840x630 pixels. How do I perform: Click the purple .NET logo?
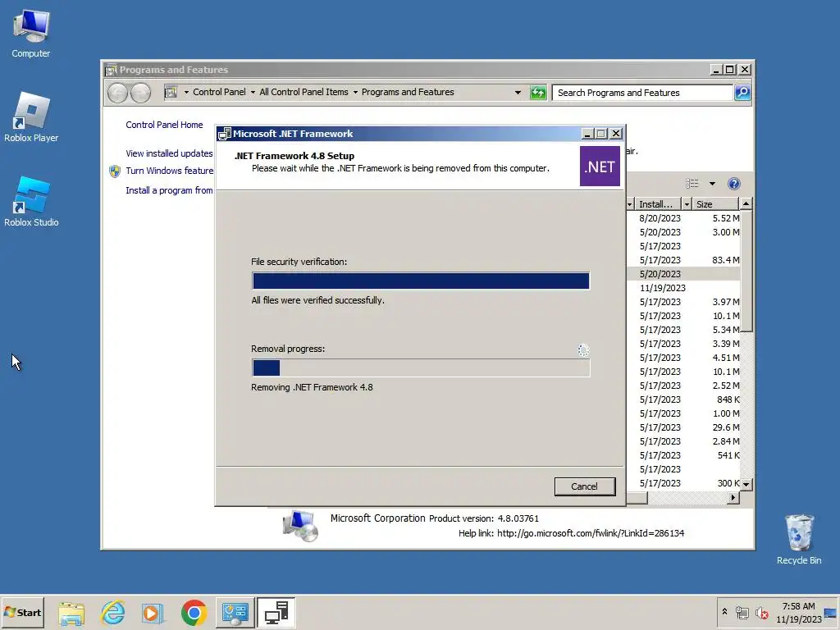click(600, 167)
